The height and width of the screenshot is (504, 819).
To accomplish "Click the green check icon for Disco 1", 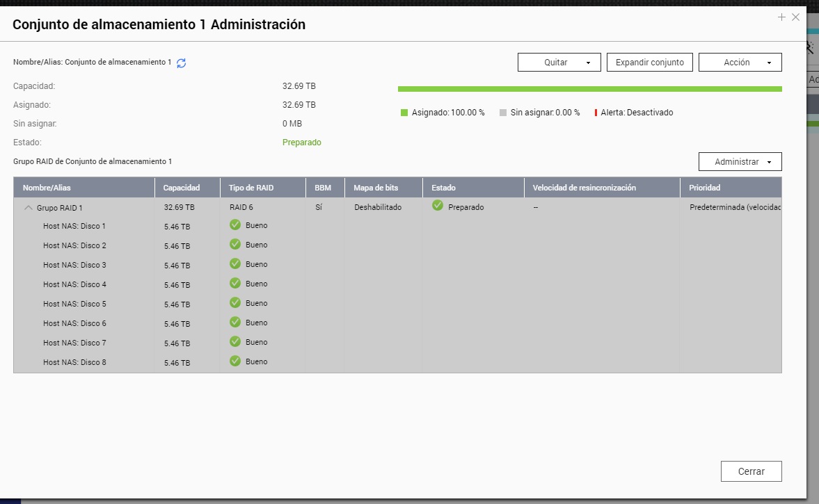I will coord(235,225).
